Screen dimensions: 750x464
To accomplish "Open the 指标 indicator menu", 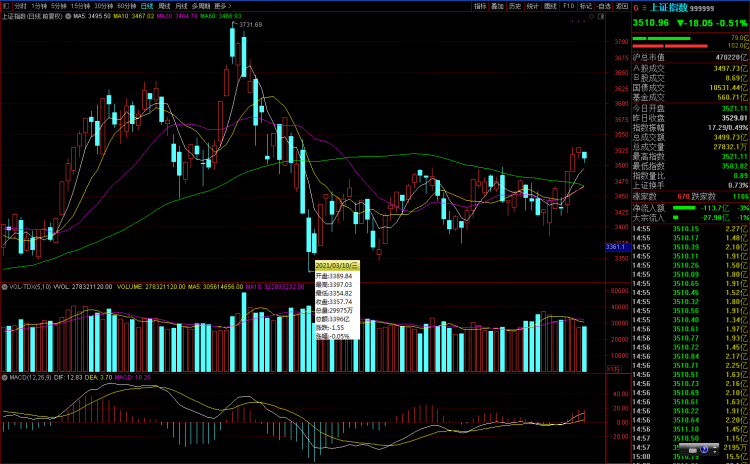I will pos(480,5).
